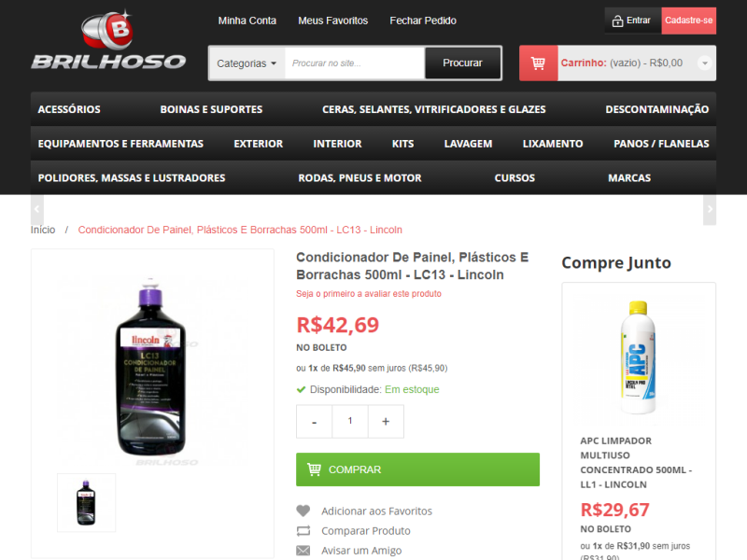Increase quantity with plus button

click(386, 422)
